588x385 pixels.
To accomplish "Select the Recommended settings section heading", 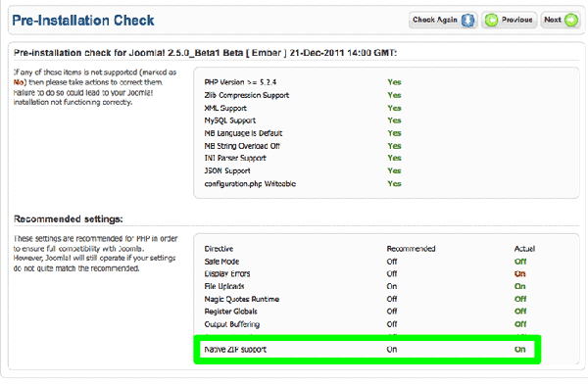I will coord(69,218).
